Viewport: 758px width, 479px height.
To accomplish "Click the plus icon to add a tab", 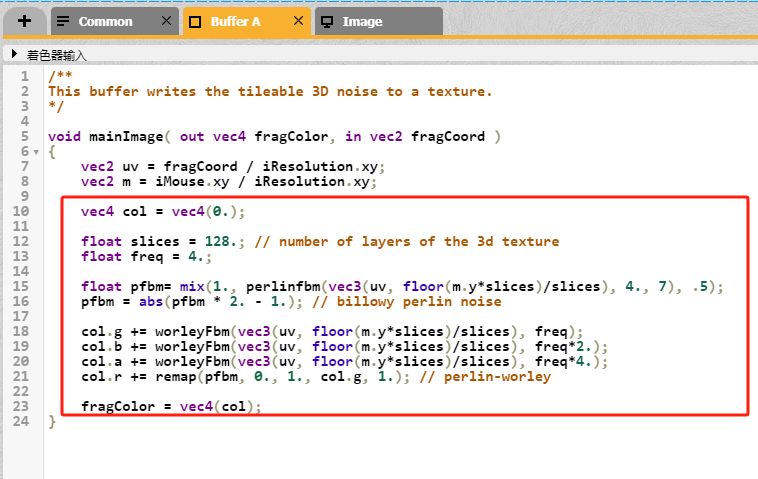I will click(x=24, y=21).
